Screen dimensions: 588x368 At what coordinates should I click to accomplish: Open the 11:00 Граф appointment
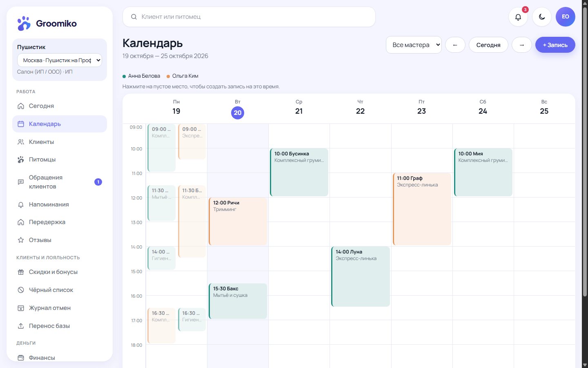[422, 209]
